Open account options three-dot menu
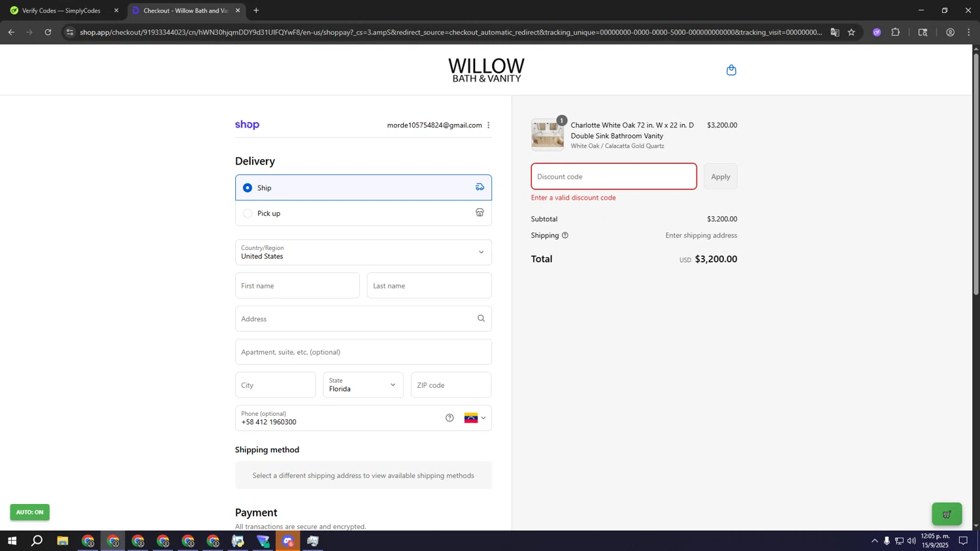The image size is (980, 551). point(488,125)
